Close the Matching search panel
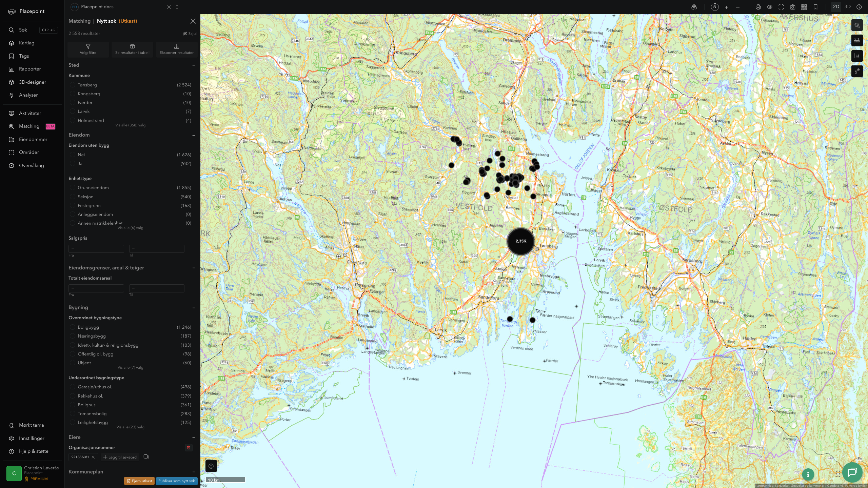The image size is (868, 488). tap(193, 21)
